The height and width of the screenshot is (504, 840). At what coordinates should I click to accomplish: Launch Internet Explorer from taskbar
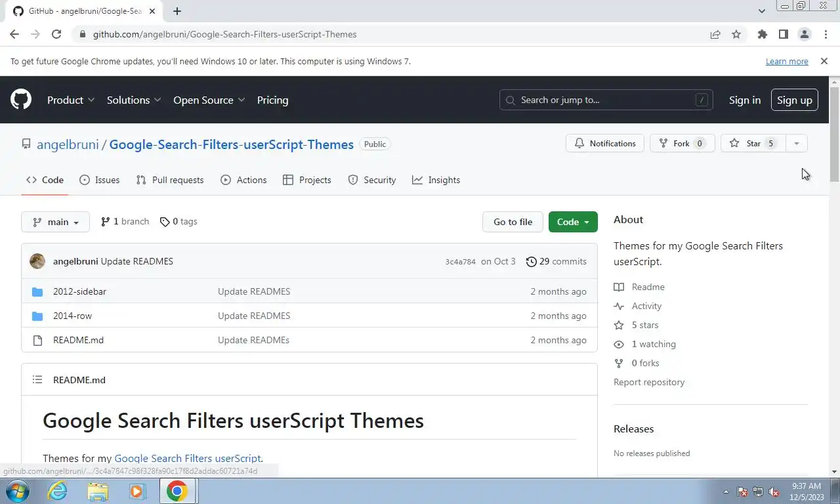(58, 491)
